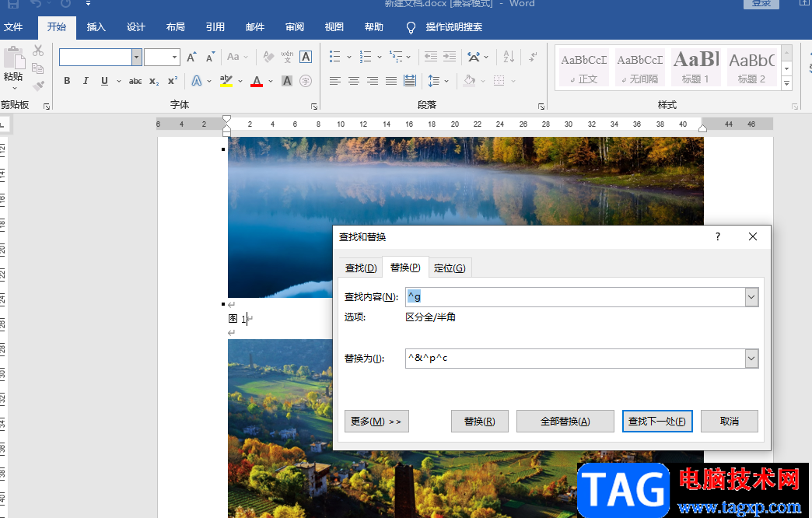The image size is (812, 518).
Task: Switch to 定位(G) tab in dialog
Action: 450,268
